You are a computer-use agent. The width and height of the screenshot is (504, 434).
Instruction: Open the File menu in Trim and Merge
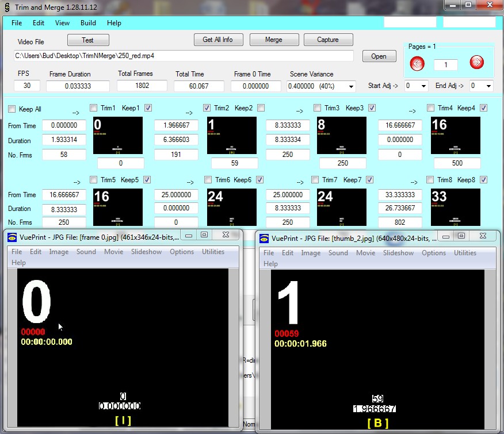(17, 23)
